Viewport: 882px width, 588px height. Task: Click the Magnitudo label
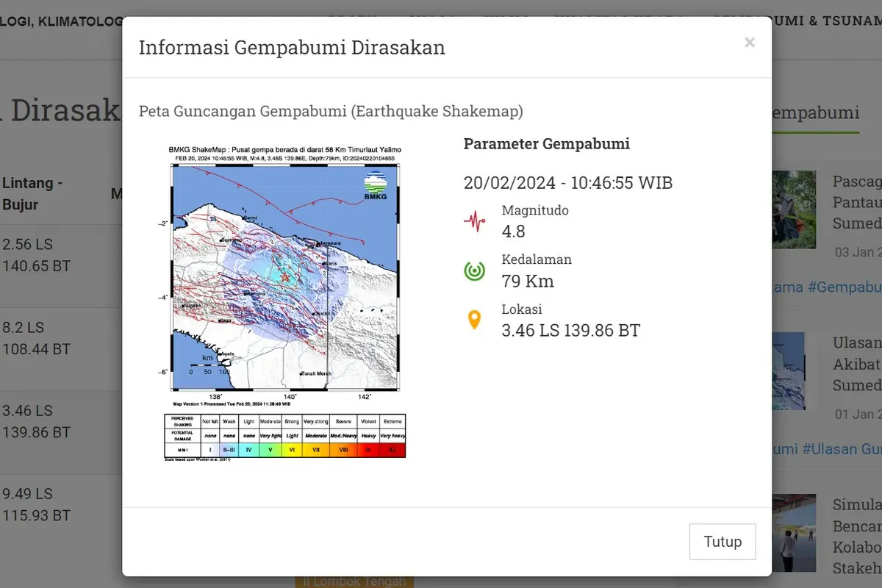point(535,210)
